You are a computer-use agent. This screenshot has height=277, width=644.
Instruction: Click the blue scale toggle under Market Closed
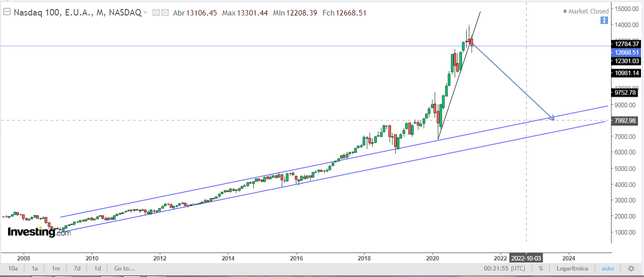click(604, 20)
